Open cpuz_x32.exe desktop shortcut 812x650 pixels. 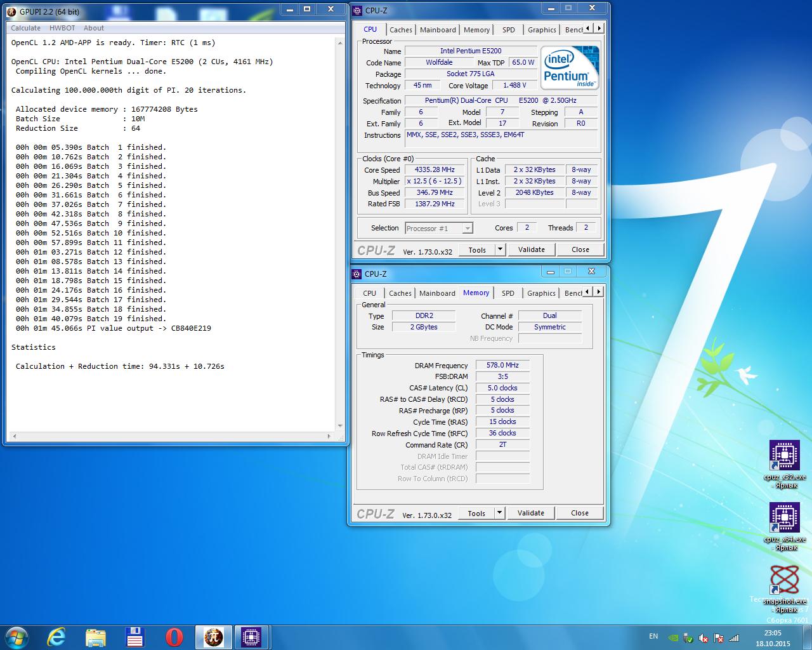pyautogui.click(x=785, y=464)
